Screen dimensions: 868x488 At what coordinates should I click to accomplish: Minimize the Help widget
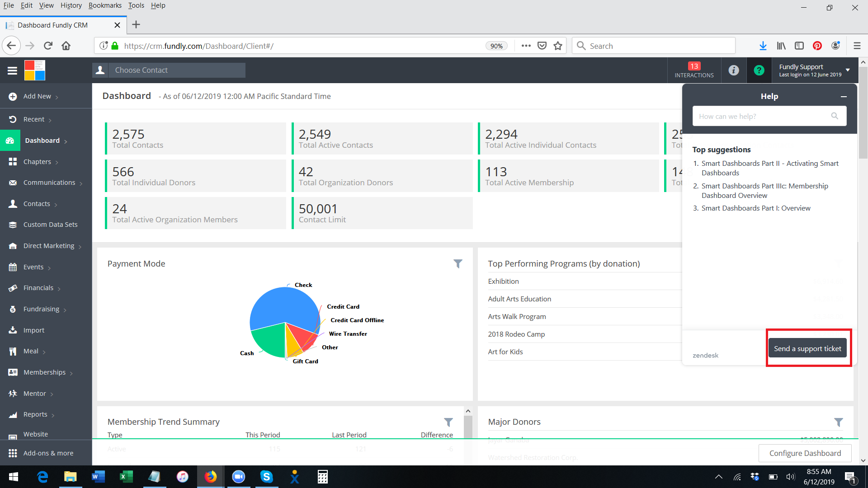844,97
